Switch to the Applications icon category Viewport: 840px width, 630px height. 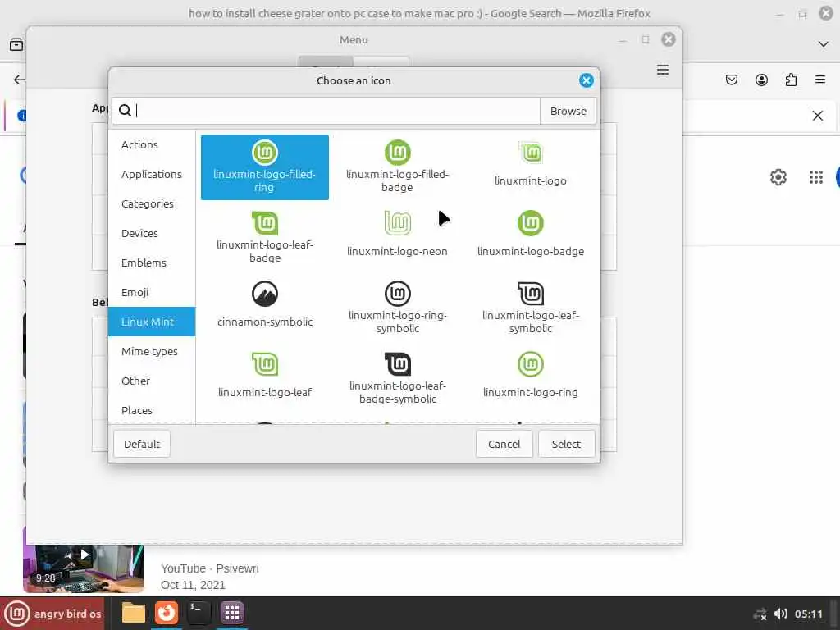point(152,174)
